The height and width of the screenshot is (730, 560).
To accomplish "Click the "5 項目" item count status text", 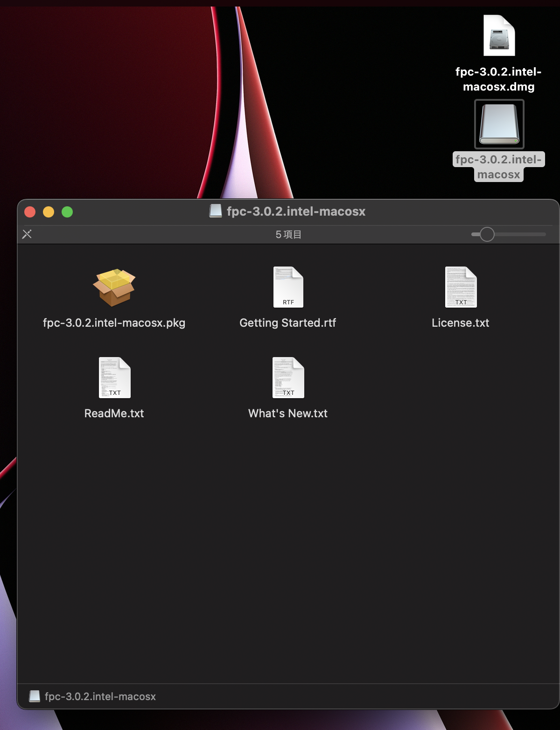I will [x=288, y=234].
